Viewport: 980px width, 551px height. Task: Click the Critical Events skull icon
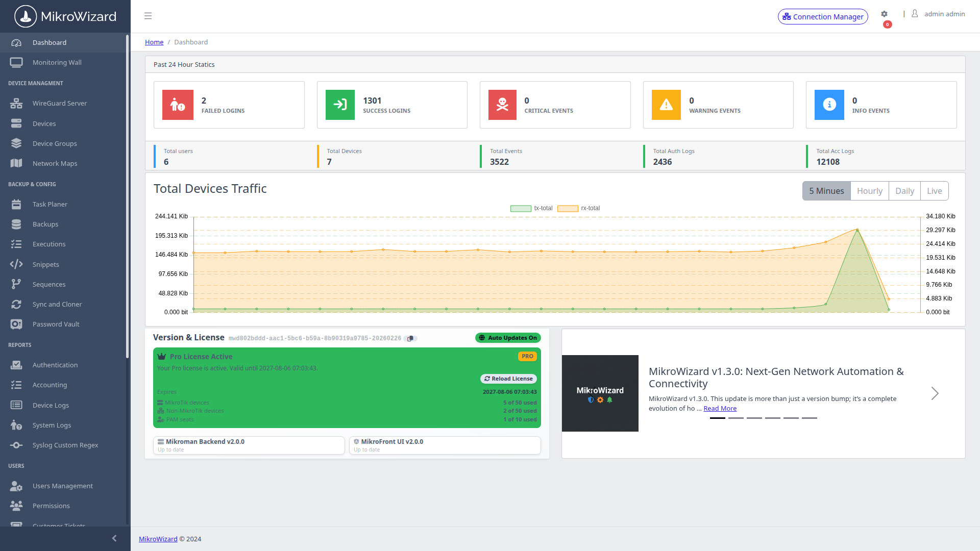(502, 105)
